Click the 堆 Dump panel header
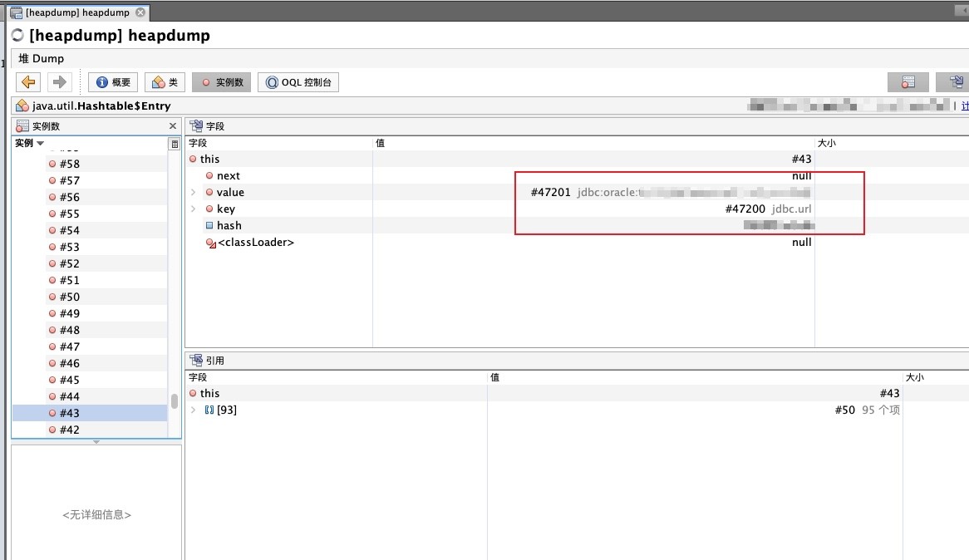 click(40, 58)
